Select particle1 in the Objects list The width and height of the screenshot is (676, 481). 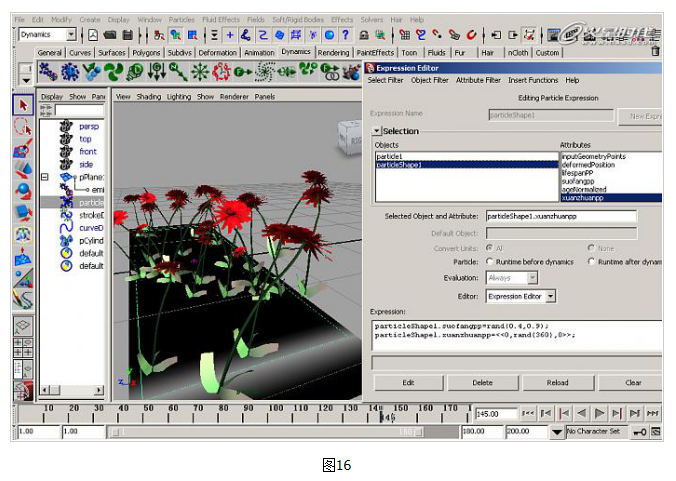tap(466, 156)
